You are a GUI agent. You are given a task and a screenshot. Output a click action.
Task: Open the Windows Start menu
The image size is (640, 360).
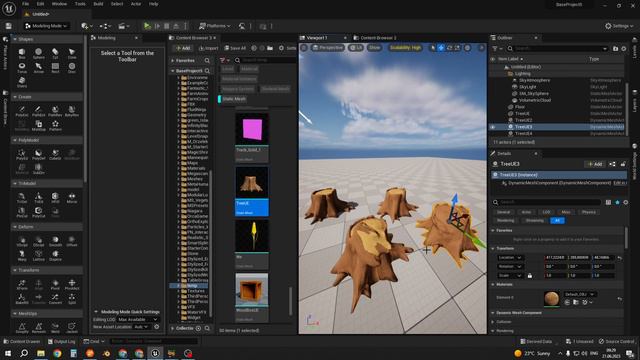tap(8, 353)
